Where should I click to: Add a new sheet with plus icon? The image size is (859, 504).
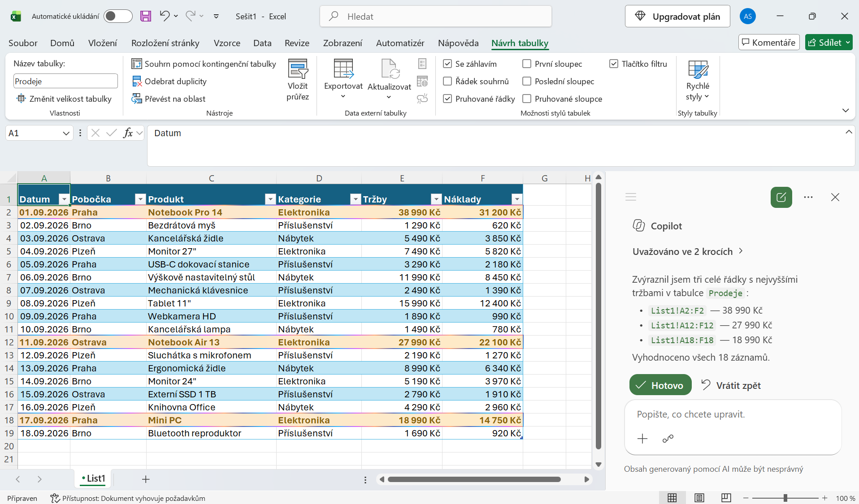click(x=146, y=479)
